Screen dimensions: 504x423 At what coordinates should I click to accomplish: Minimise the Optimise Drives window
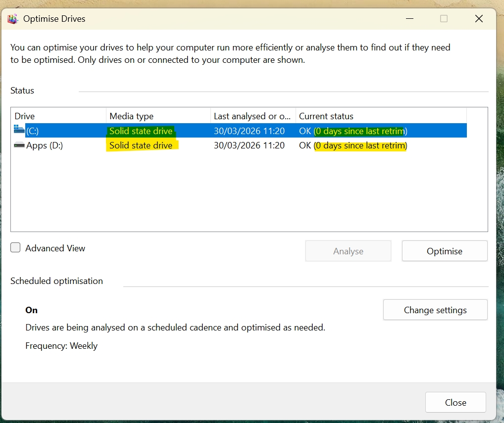click(408, 19)
